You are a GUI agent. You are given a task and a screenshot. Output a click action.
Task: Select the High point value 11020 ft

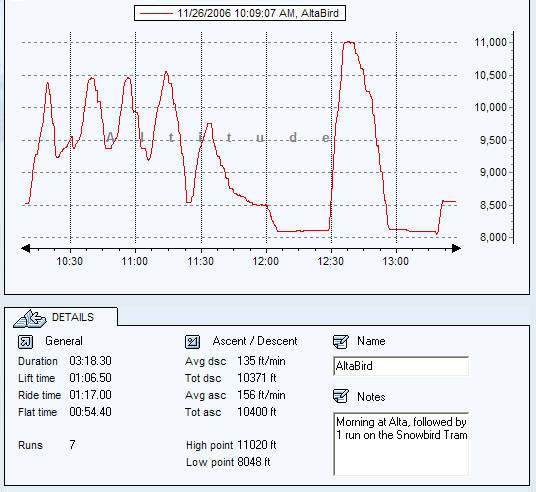(257, 445)
